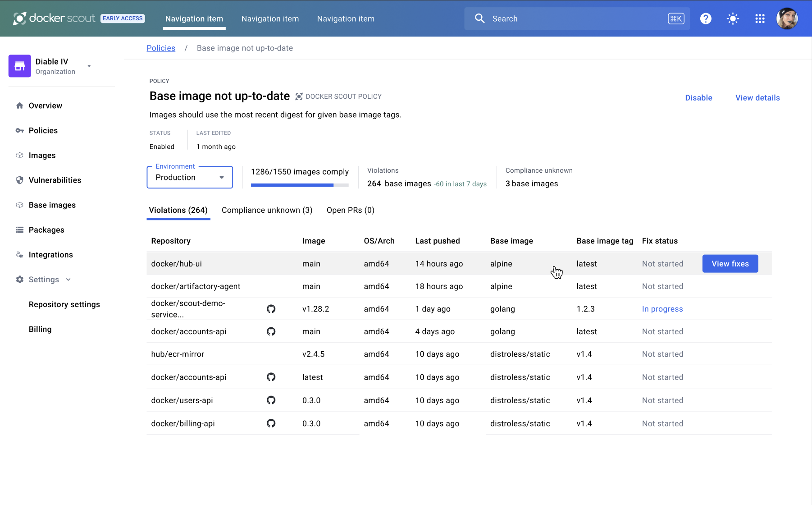Image resolution: width=812 pixels, height=505 pixels.
Task: Expand the Diable IV organization switcher
Action: [89, 66]
